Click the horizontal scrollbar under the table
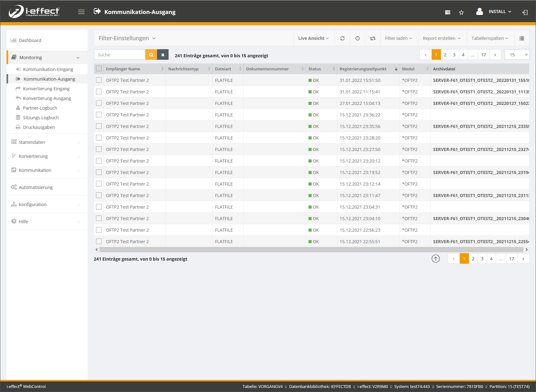Screen dimensions: 536x392 [x=311, y=250]
